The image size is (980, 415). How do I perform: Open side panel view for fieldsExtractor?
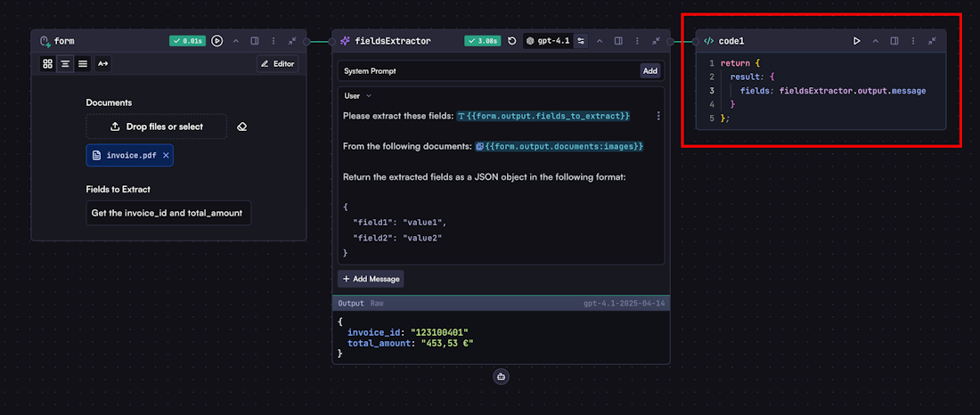point(618,41)
